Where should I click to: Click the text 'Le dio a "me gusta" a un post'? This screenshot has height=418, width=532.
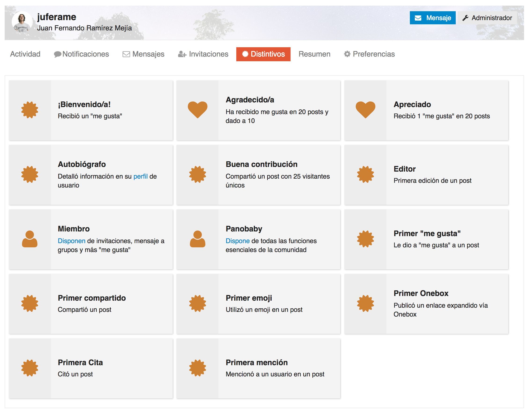pos(437,245)
